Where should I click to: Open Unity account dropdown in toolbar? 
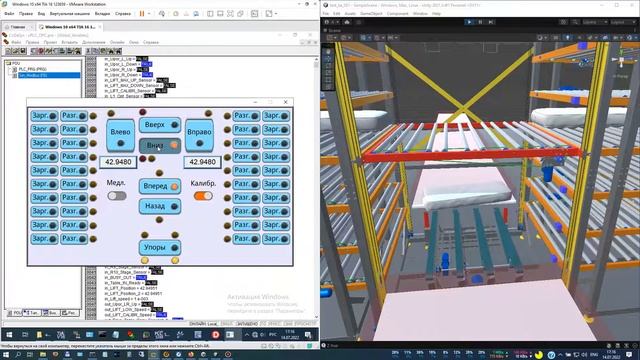333,22
